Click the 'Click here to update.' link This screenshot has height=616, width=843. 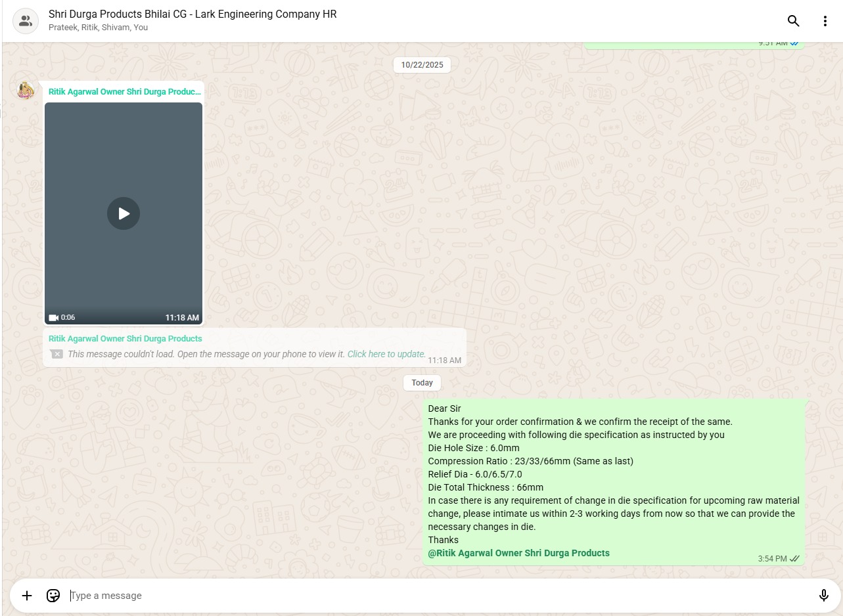coord(386,354)
